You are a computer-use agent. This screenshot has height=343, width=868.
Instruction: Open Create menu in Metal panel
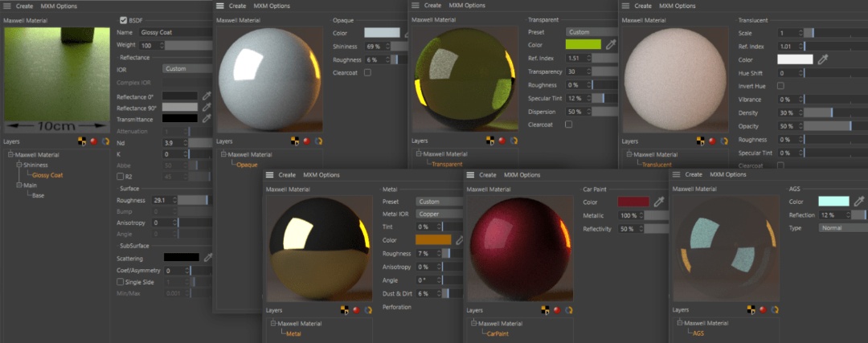pos(287,175)
